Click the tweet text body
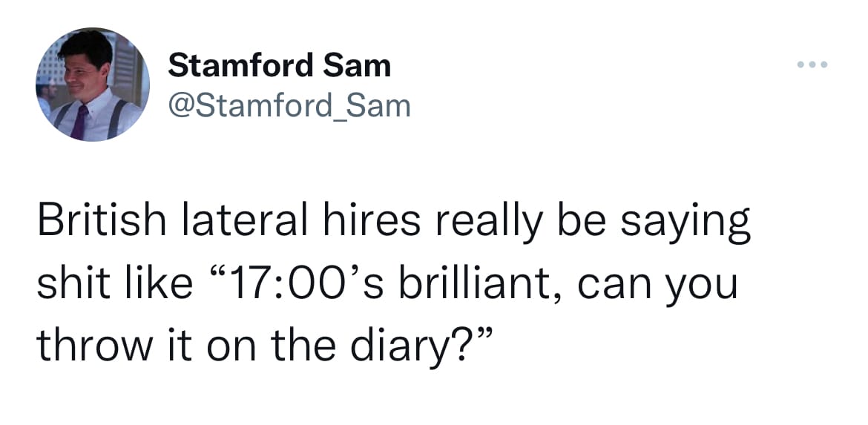Image resolution: width=868 pixels, height=425 pixels. pos(393,284)
